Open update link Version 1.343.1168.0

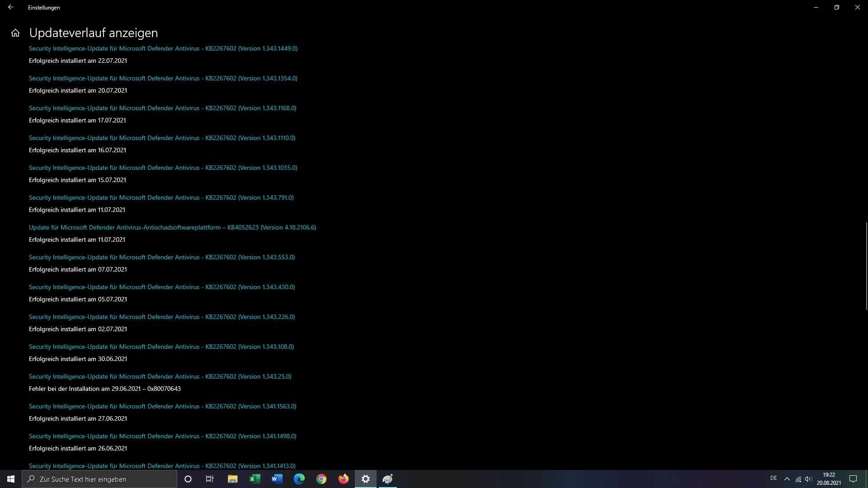[x=163, y=108]
